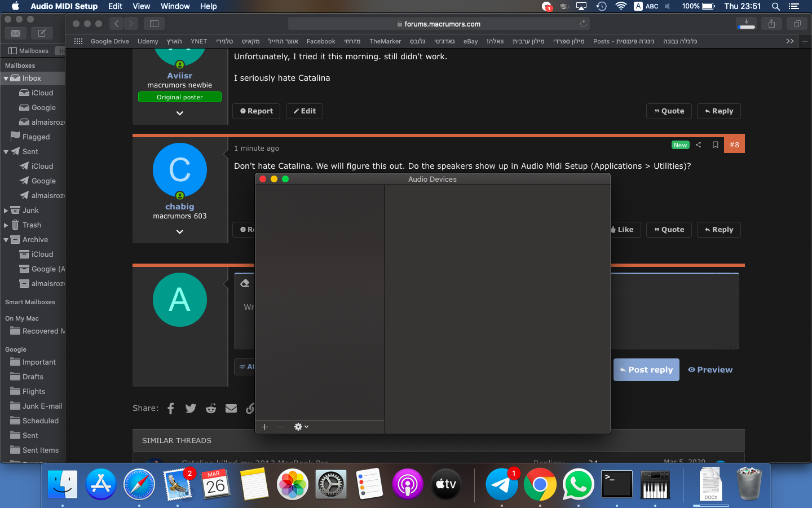812x508 pixels.
Task: Open the Help menu
Action: coord(208,6)
